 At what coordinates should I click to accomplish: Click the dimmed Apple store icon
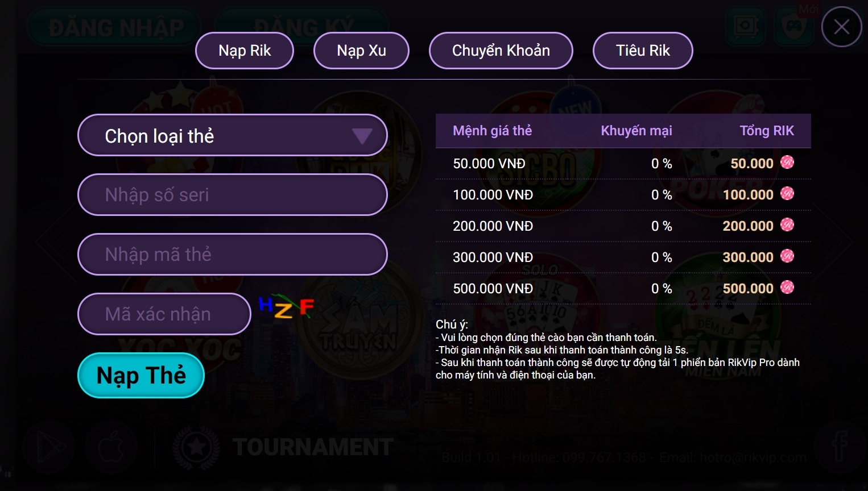(111, 447)
